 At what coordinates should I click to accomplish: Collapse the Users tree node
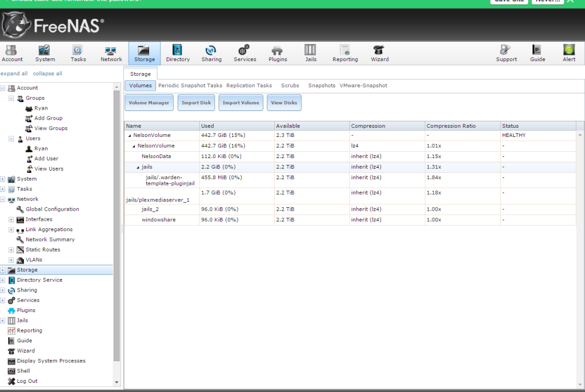point(11,139)
